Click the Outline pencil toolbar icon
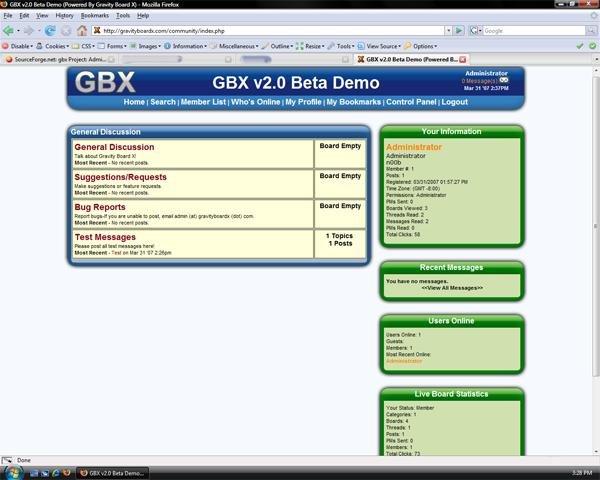Screen dimensions: 600x480 [265, 46]
